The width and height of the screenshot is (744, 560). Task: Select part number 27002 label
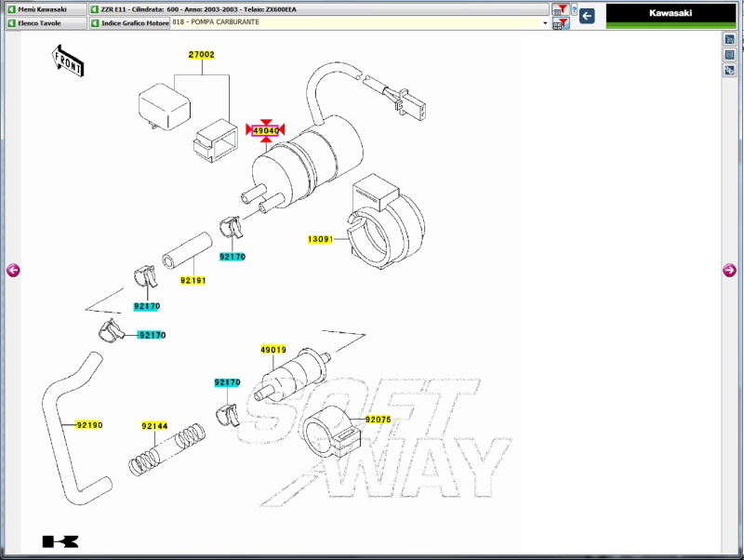[201, 55]
